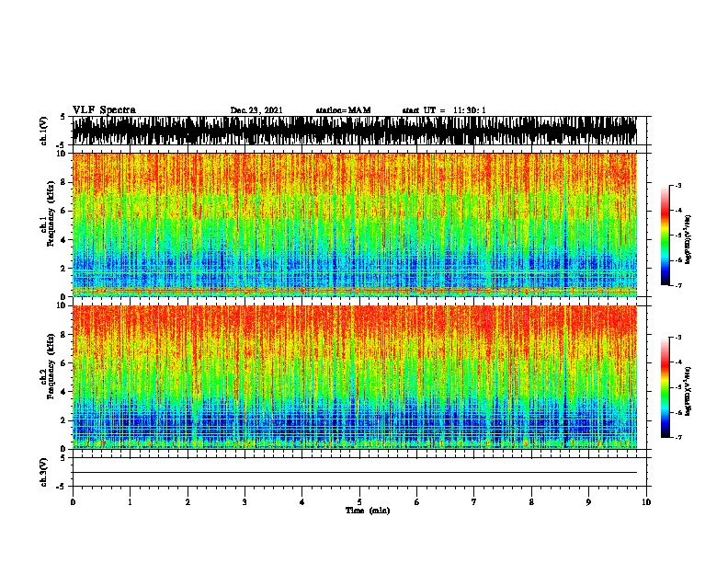Click the "-5" label on ch.2 color bar

[677, 387]
